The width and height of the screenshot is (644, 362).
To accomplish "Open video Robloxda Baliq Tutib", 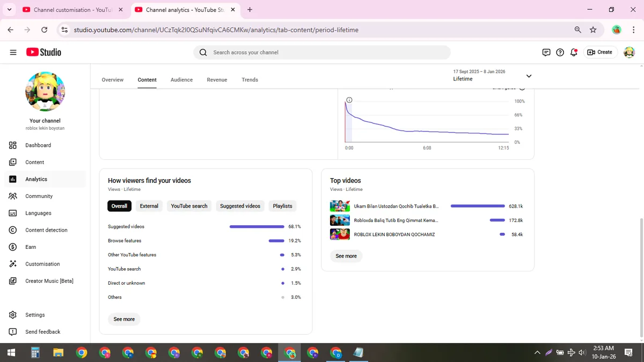I will tap(396, 220).
